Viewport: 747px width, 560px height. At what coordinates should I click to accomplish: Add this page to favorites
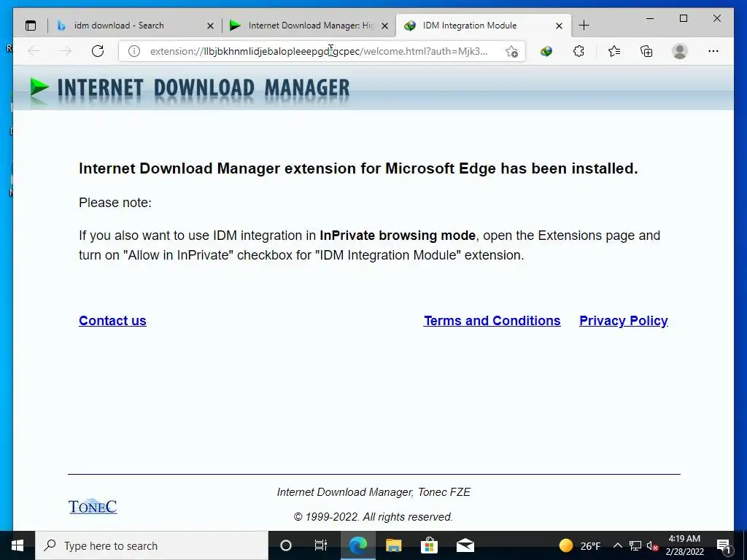tap(511, 51)
